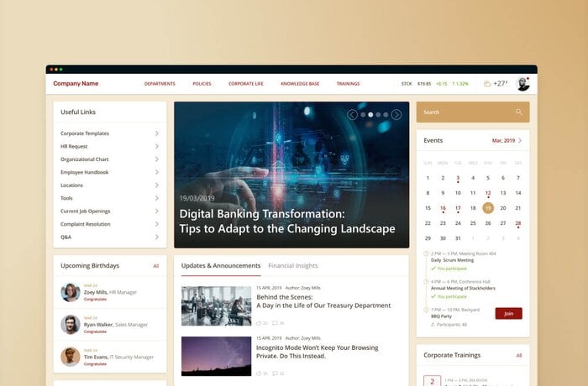Select March 3 on calendar
This screenshot has width=588, height=386.
[458, 178]
